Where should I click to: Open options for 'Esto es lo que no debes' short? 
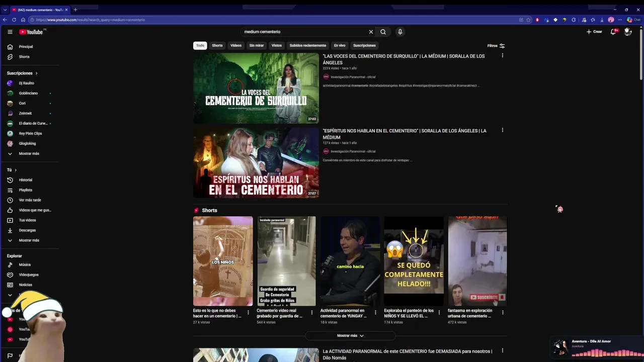click(x=248, y=313)
